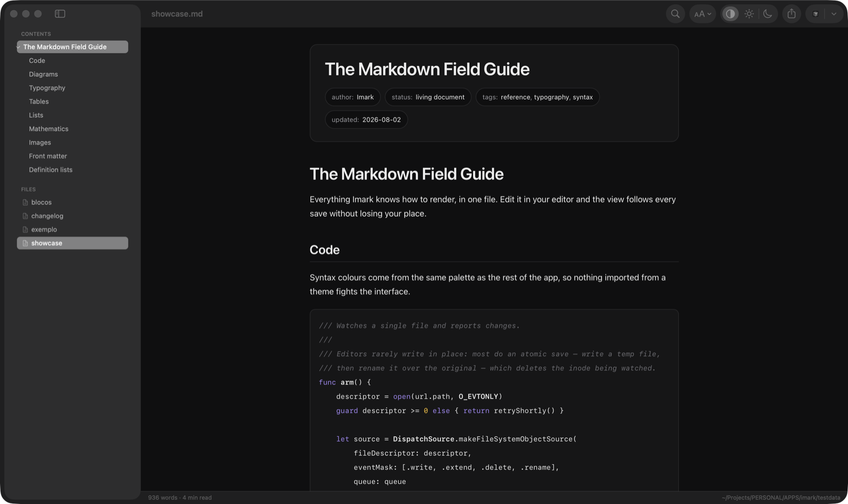The height and width of the screenshot is (504, 848).
Task: Click the 'func arm() {' code line
Action: point(345,382)
